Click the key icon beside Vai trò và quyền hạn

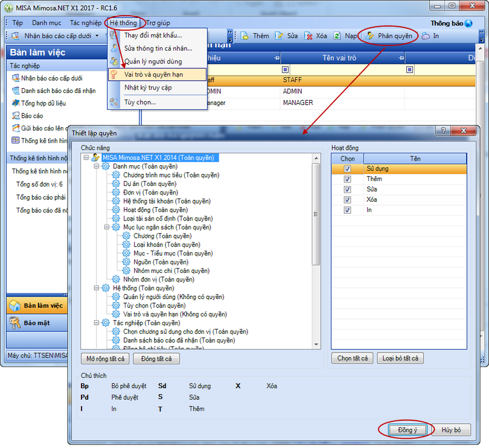[114, 74]
